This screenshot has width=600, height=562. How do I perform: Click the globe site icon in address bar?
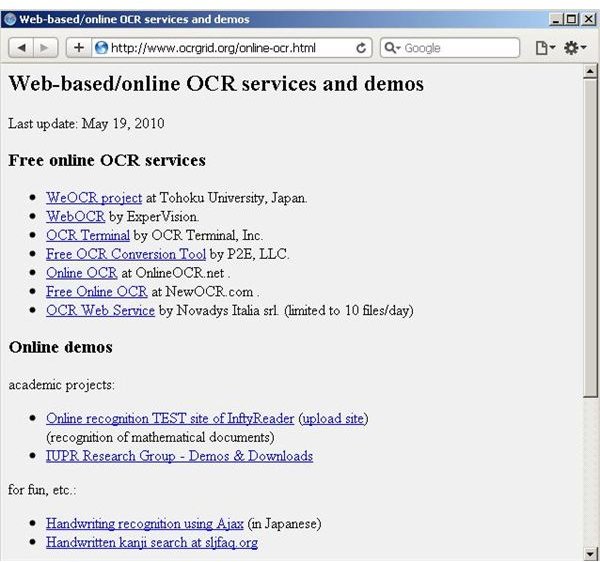click(x=101, y=48)
